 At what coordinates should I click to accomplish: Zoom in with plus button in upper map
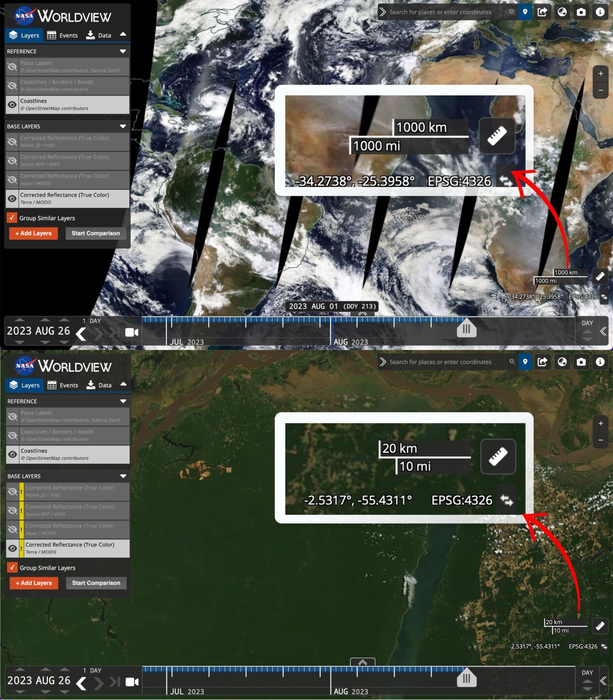pyautogui.click(x=601, y=73)
